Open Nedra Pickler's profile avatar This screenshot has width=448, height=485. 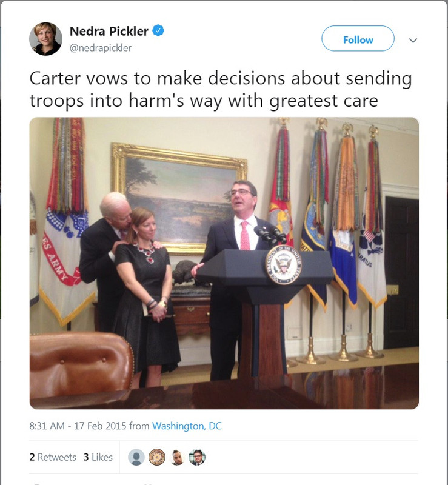(45, 39)
